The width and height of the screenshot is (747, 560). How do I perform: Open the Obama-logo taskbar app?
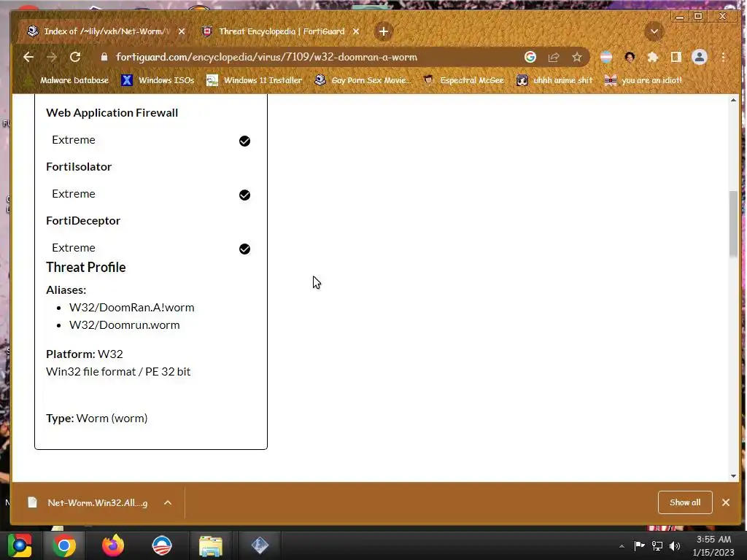[x=162, y=545]
